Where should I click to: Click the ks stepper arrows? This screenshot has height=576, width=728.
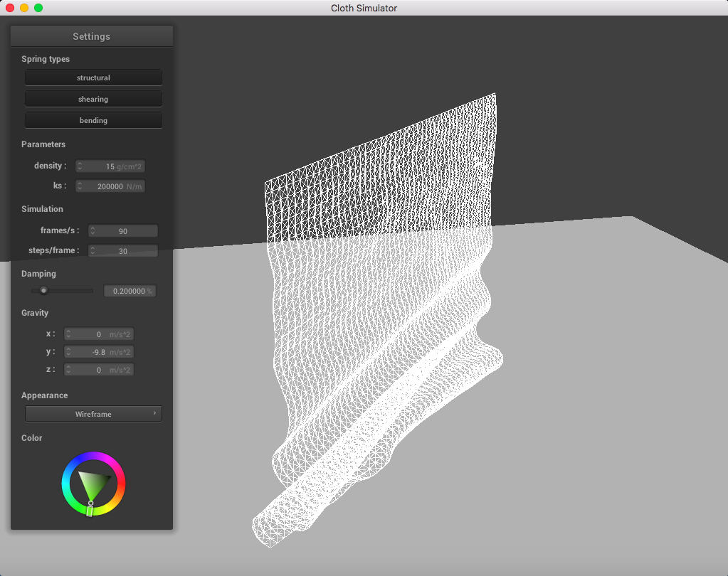point(80,186)
